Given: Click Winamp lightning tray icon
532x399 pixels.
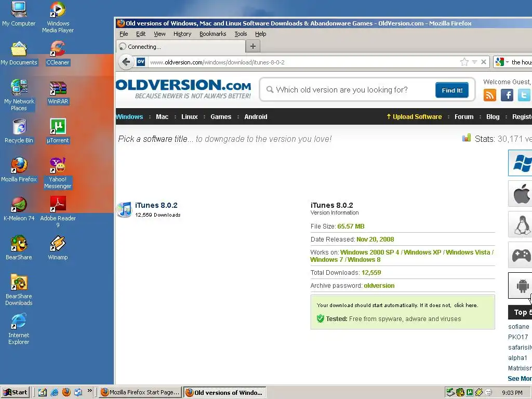Looking at the screenshot, I should (x=478, y=393).
